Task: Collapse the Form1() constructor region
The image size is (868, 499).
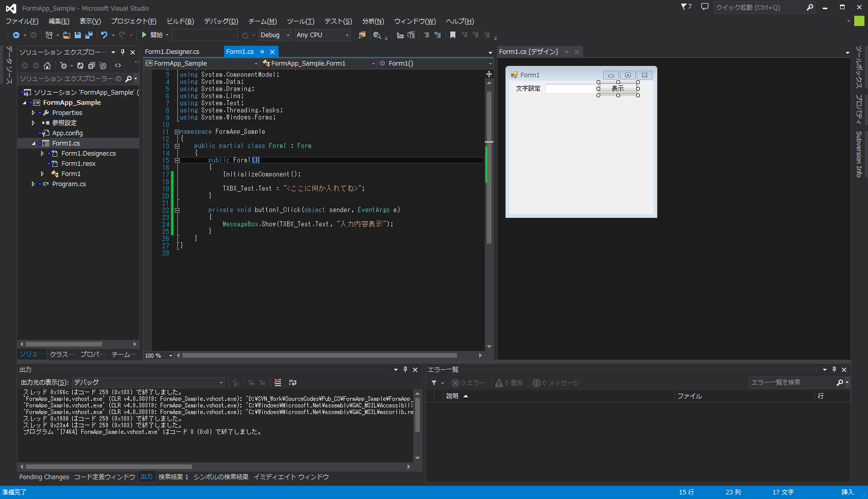Action: point(177,160)
